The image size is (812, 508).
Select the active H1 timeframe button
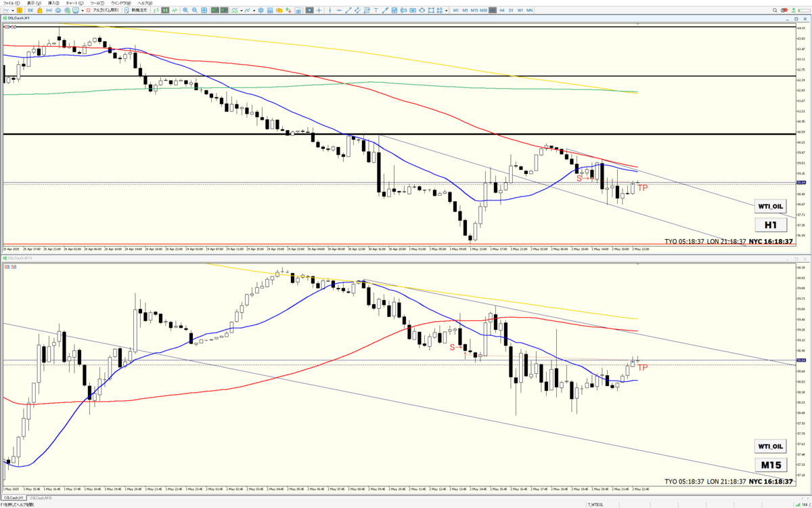(x=493, y=10)
